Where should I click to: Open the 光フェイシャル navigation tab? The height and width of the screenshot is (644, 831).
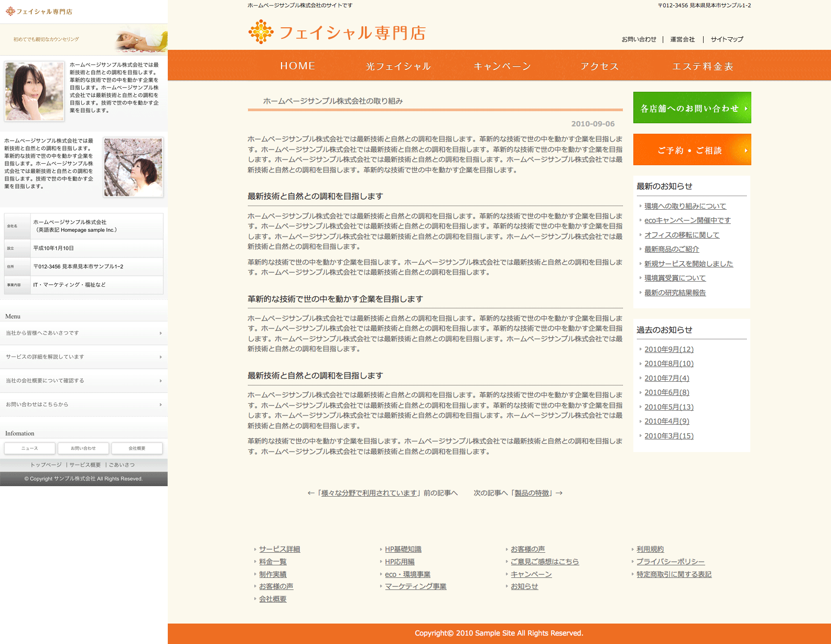(398, 66)
